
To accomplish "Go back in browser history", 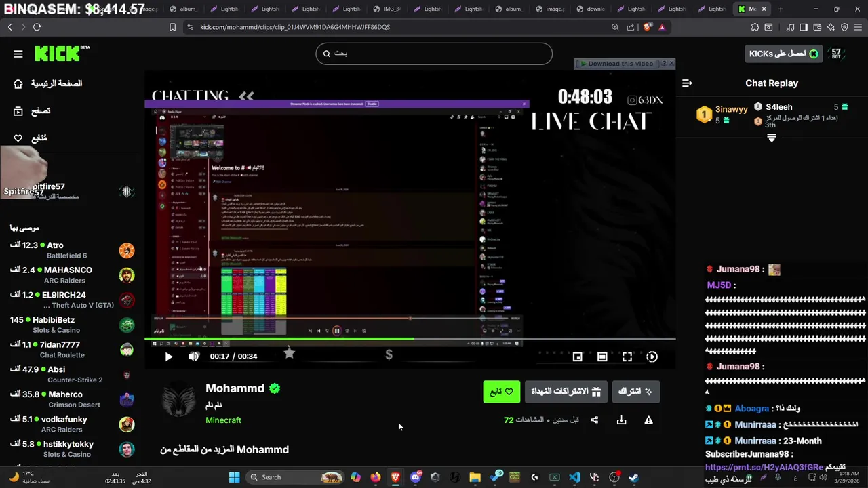I will point(9,27).
